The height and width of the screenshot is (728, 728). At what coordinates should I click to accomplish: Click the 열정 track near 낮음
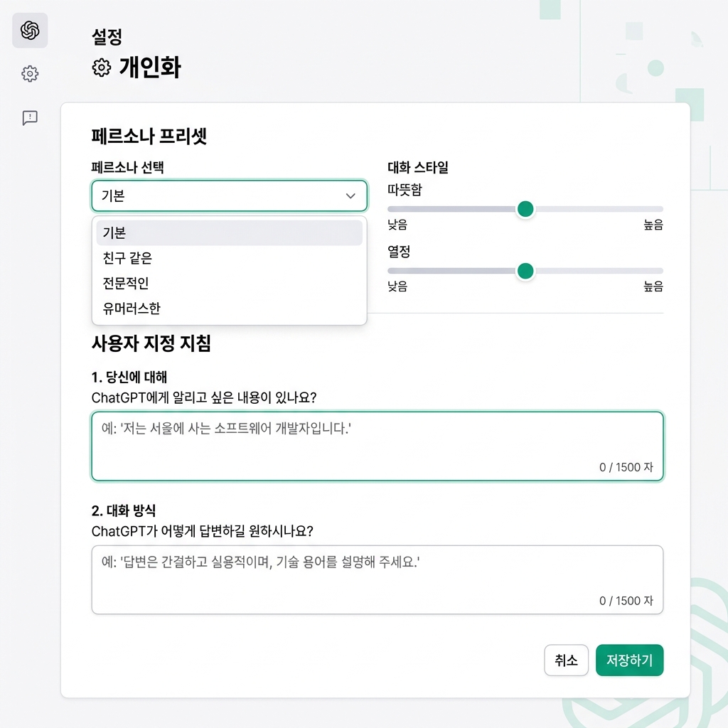[x=412, y=271]
